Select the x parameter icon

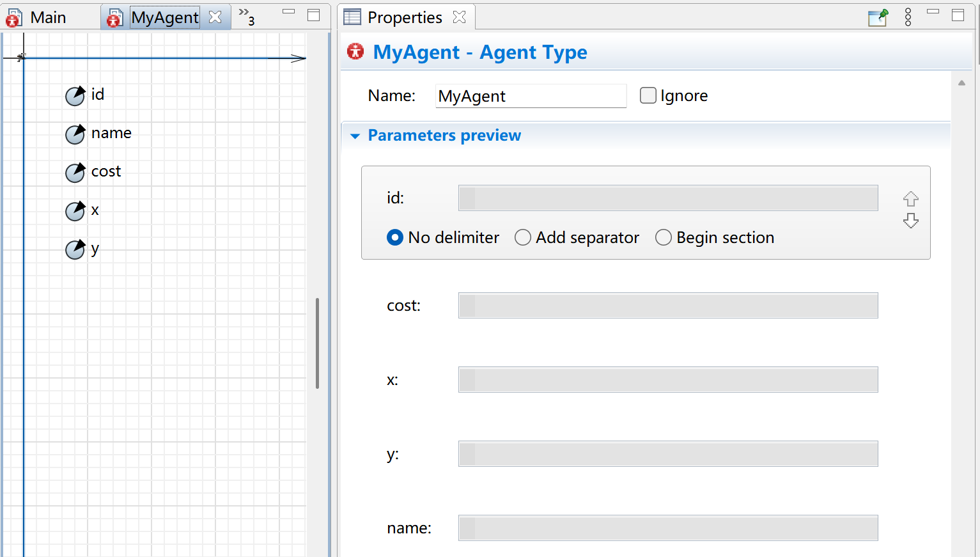pos(75,211)
